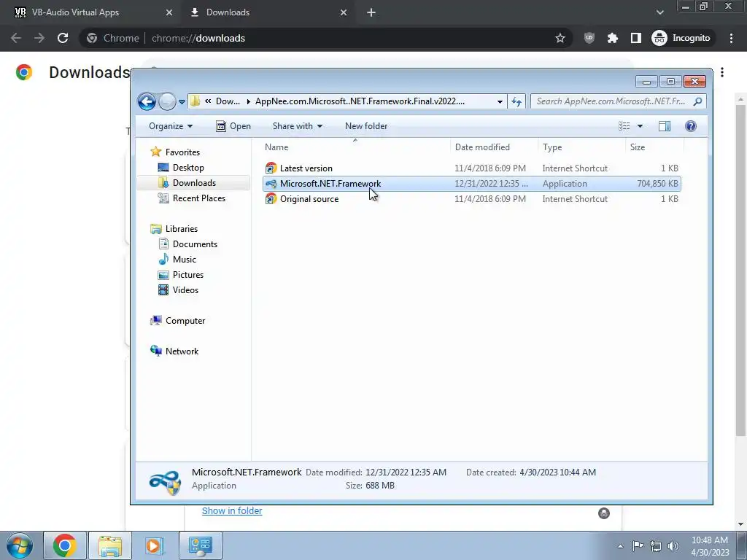Refresh the Explorer folder view

tap(516, 101)
